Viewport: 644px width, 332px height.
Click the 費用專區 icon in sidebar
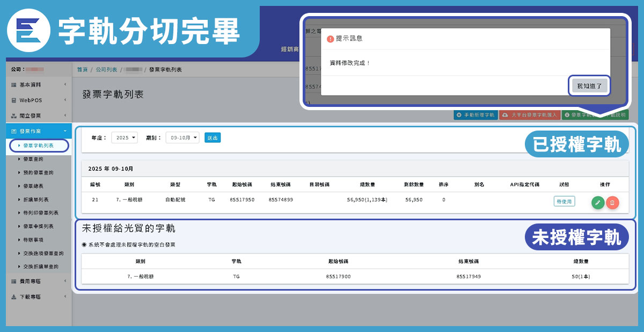(14, 281)
